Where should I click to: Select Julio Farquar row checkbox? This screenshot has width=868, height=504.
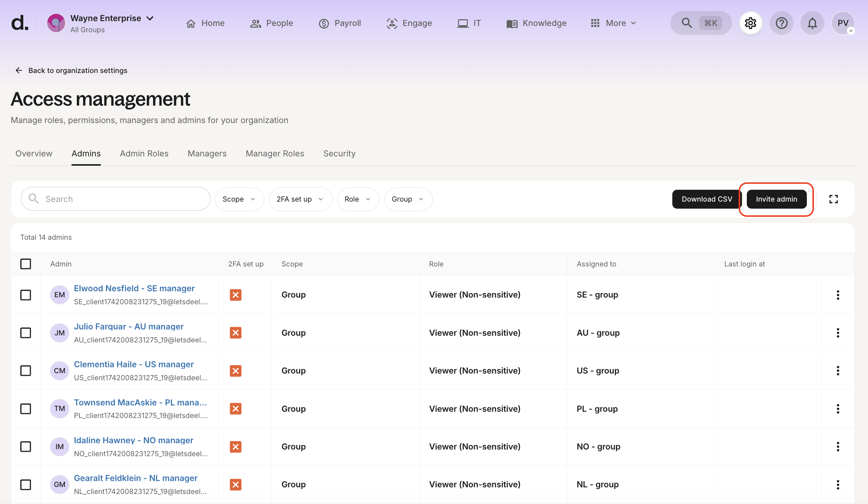pos(26,333)
